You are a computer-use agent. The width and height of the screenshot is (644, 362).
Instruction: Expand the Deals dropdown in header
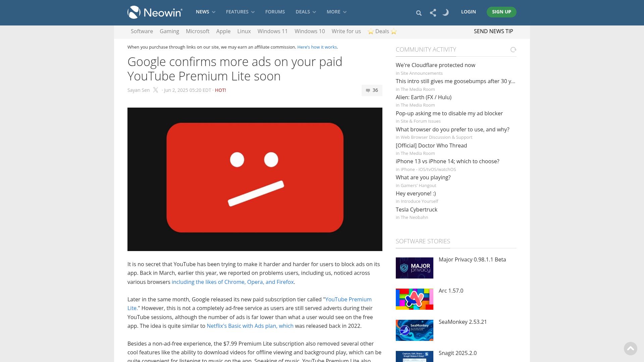click(x=306, y=12)
